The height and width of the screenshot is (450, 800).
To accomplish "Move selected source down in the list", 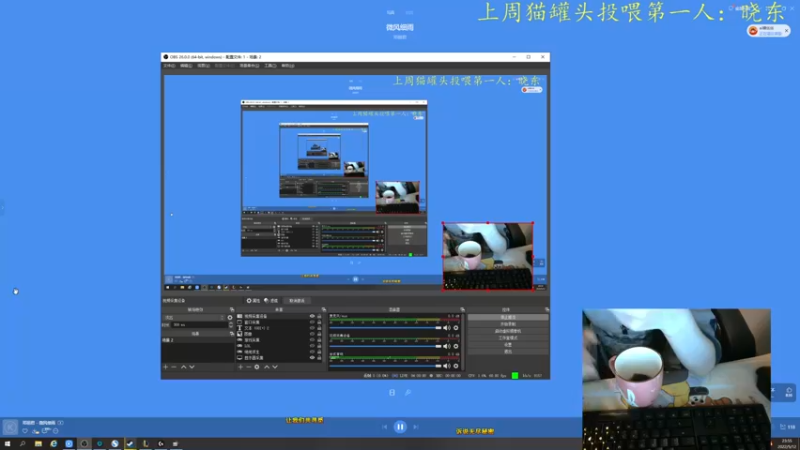I will click(275, 367).
